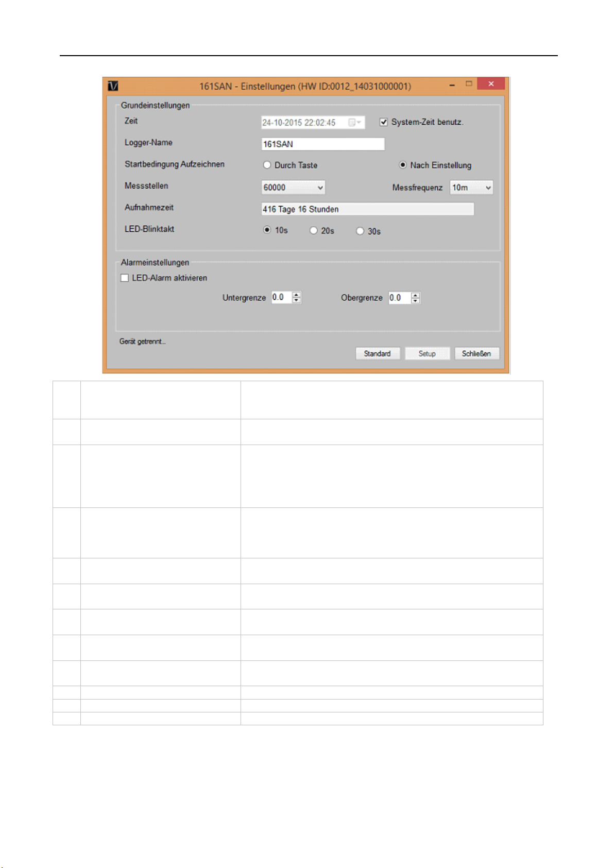Click the Obergrenze value field
This screenshot has width=614, height=868.
400,298
